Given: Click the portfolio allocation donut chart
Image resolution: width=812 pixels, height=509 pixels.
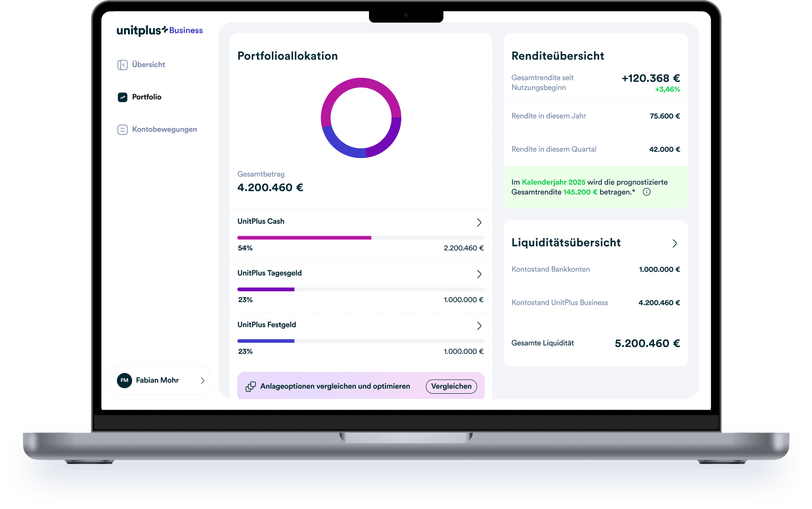Looking at the screenshot, I should tap(361, 118).
